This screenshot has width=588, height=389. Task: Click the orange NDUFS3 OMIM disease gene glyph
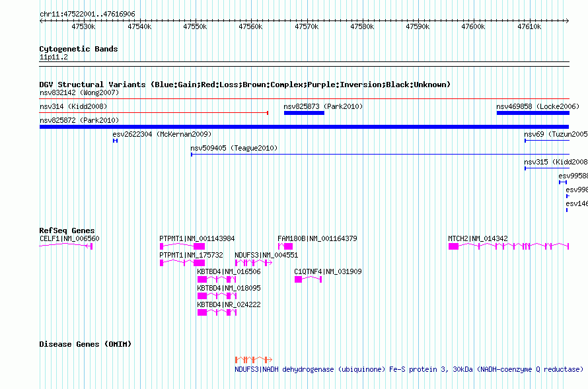pos(254,360)
